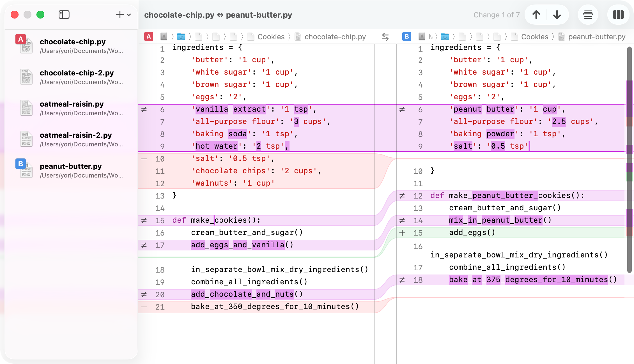634x364 pixels.
Task: Go to previous change with up arrow
Action: [536, 15]
